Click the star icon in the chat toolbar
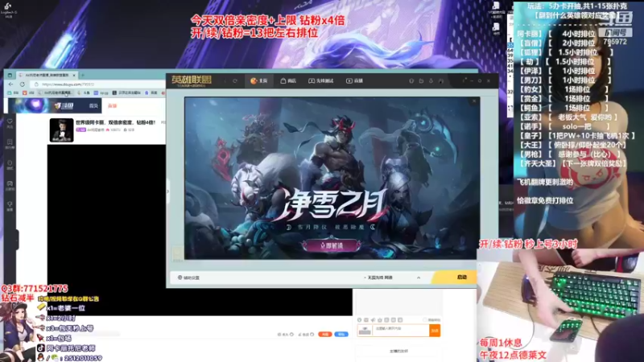This screenshot has height=362, width=644. [x=380, y=319]
